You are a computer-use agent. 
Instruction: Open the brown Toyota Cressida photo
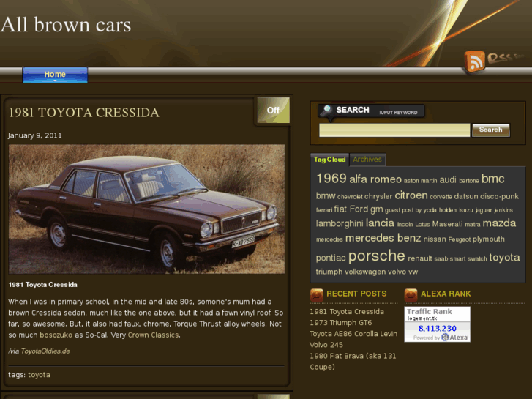tap(146, 209)
